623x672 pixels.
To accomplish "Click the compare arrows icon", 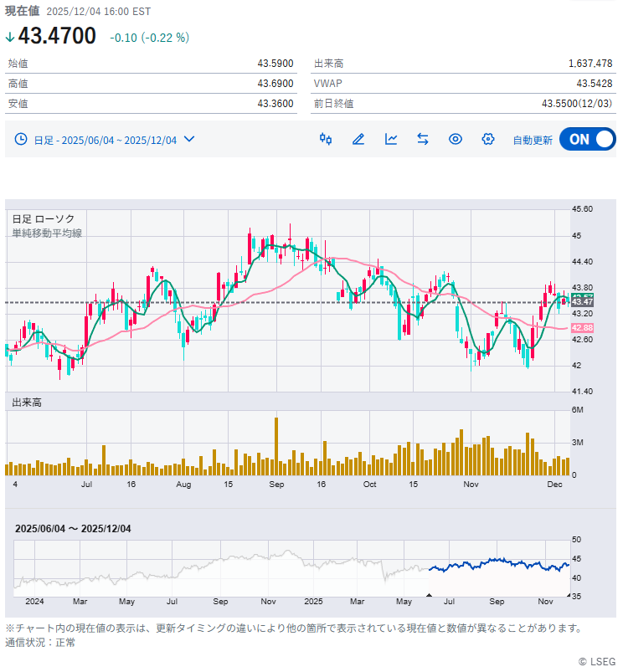I will coord(423,139).
